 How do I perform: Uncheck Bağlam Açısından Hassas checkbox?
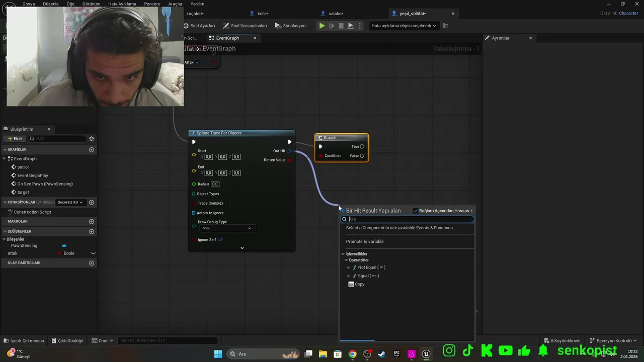click(x=416, y=211)
